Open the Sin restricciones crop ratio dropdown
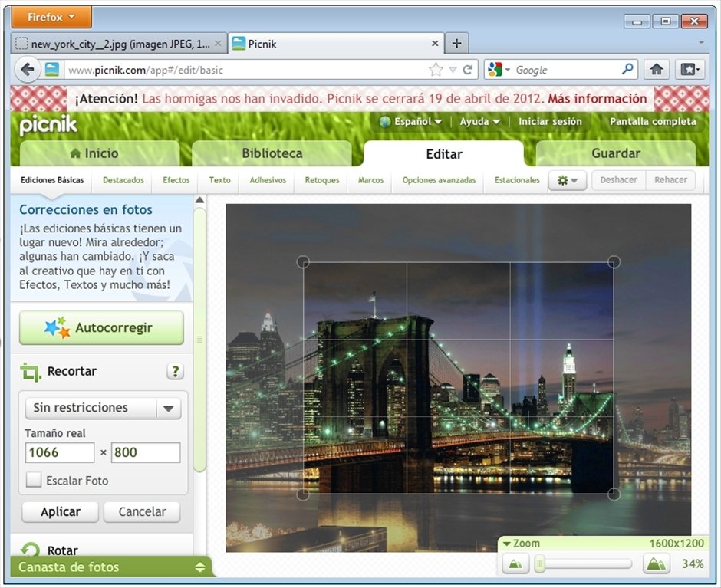Viewport: 721px width, 588px height. click(103, 408)
